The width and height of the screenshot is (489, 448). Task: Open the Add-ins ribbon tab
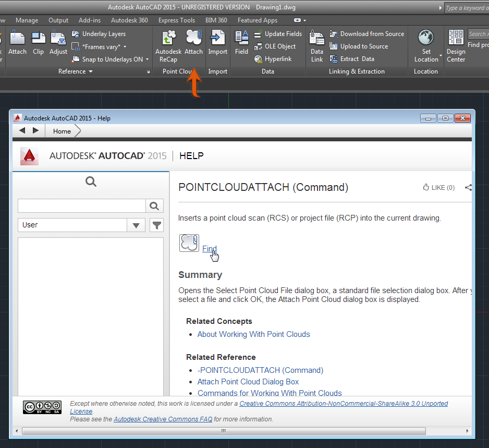[x=89, y=20]
